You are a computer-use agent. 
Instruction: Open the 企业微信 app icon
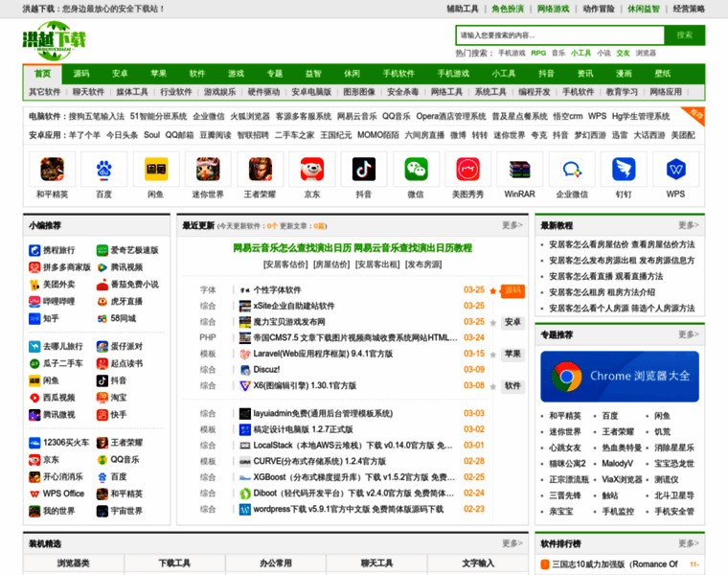pos(572,169)
